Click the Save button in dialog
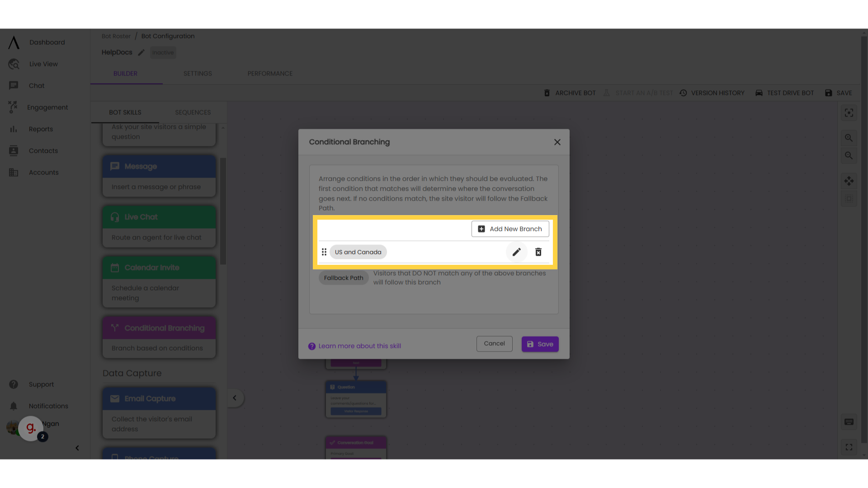 click(x=540, y=344)
